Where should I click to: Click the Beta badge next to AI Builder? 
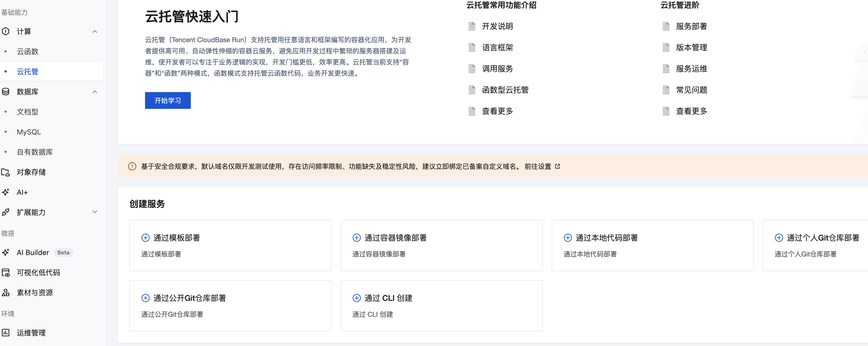(63, 253)
